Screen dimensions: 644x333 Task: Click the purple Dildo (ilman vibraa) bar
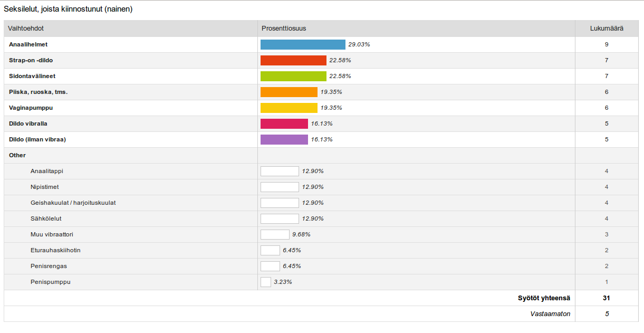tap(284, 140)
